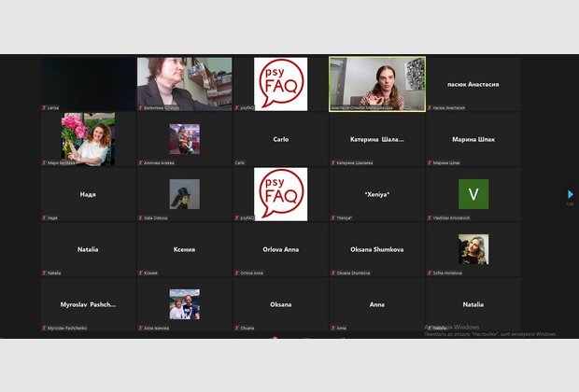The width and height of the screenshot is (579, 392).
Task: Select the active speaker video with yellow border
Action: click(376, 84)
